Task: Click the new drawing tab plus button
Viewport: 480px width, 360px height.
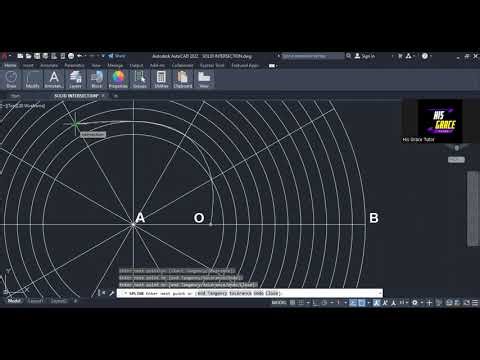Action: (x=116, y=96)
